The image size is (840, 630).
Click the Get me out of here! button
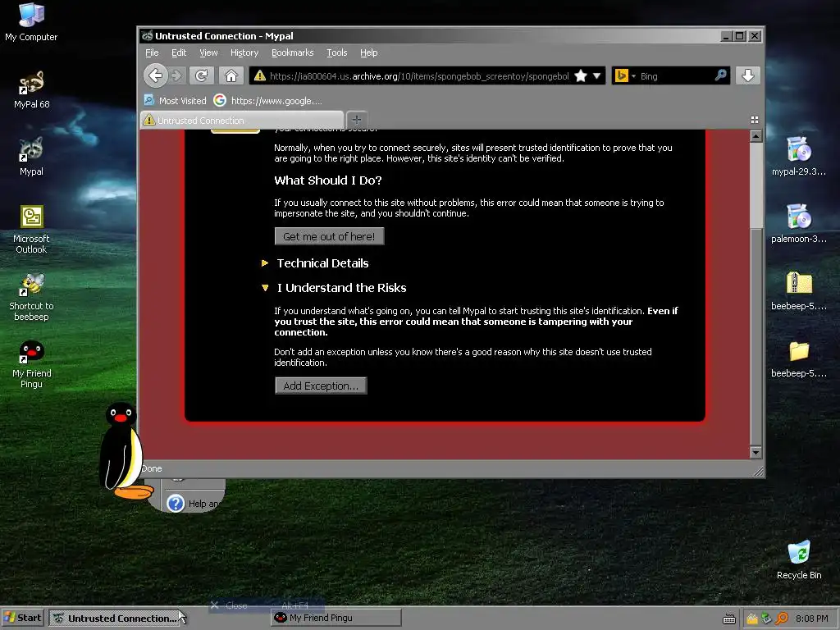pos(329,236)
